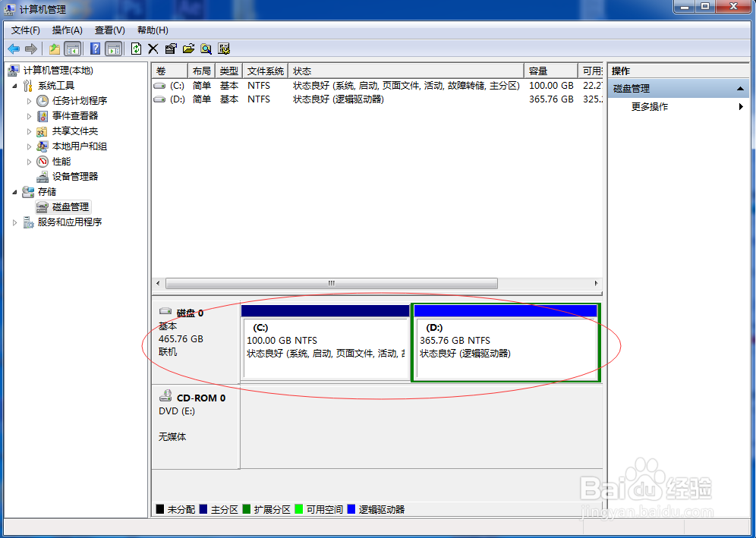Screen dimensions: 756x538
Task: Click the 任务计划程序 clock icon
Action: tap(43, 101)
